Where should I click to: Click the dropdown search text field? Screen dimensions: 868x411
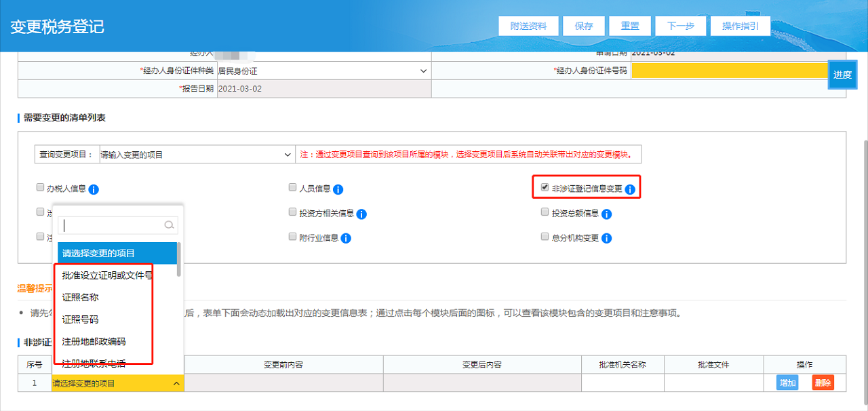pyautogui.click(x=112, y=225)
